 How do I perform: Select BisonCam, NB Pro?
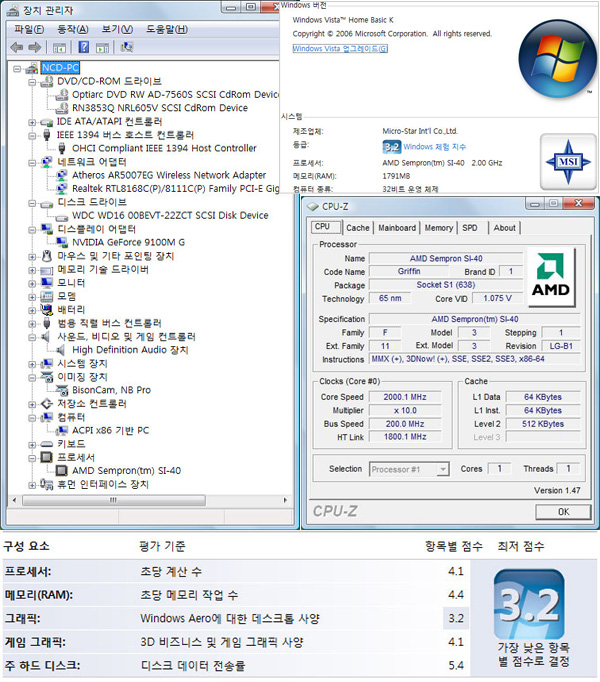tap(111, 390)
